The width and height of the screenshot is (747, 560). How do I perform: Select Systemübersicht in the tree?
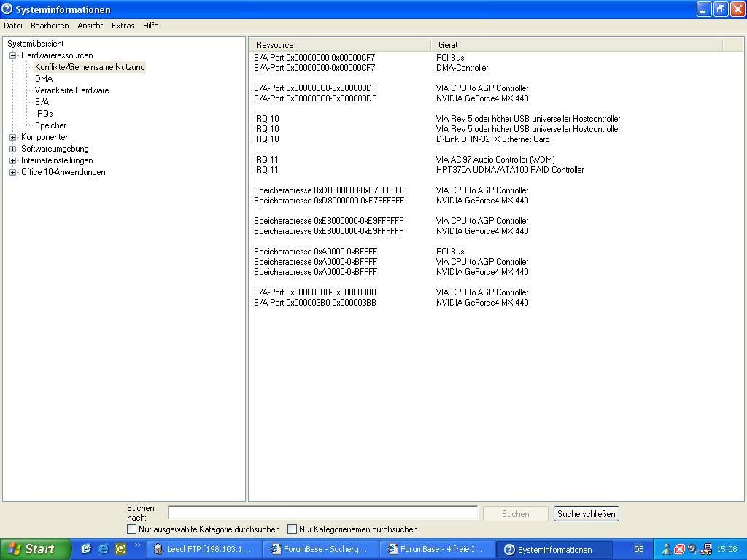(x=36, y=44)
